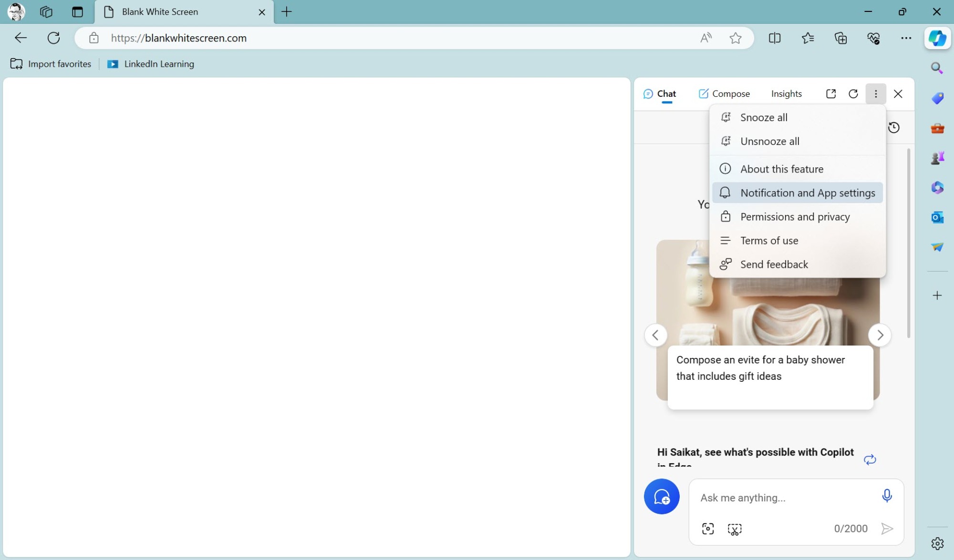This screenshot has width=954, height=560.
Task: Add this page to favorites star
Action: click(x=736, y=38)
